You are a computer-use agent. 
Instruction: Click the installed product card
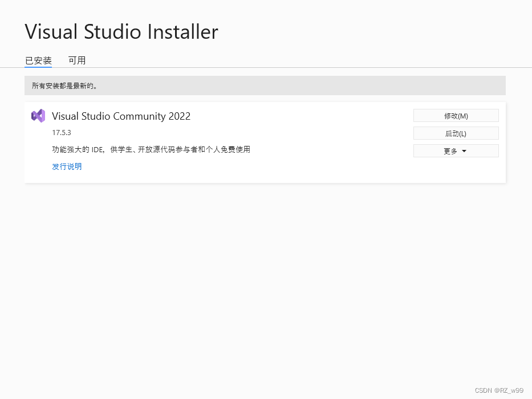pos(265,141)
